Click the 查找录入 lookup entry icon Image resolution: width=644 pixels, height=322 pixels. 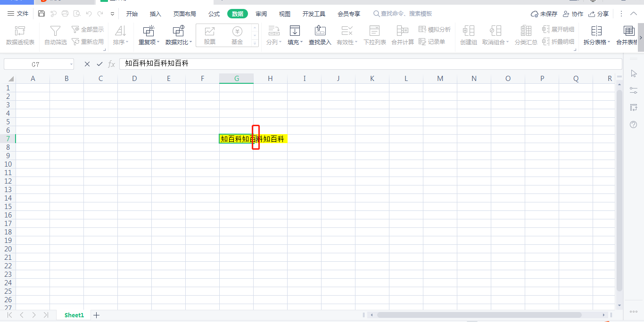pos(320,32)
